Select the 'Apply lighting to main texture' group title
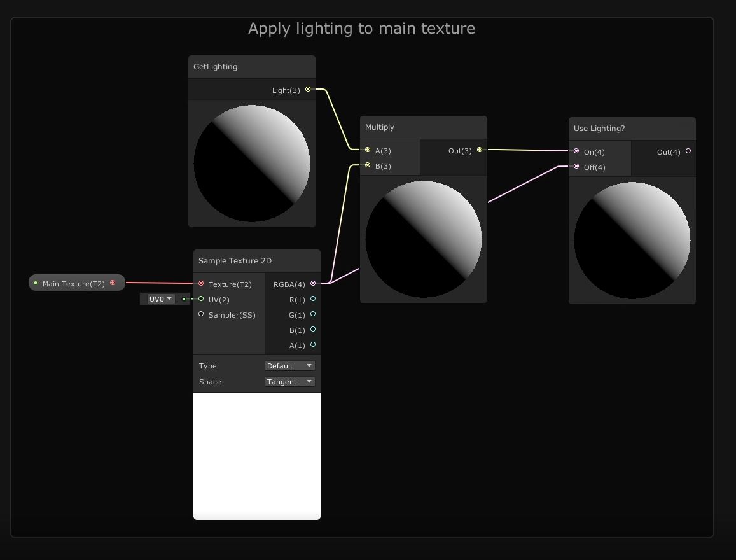Screen dimensions: 736x560 tap(361, 29)
